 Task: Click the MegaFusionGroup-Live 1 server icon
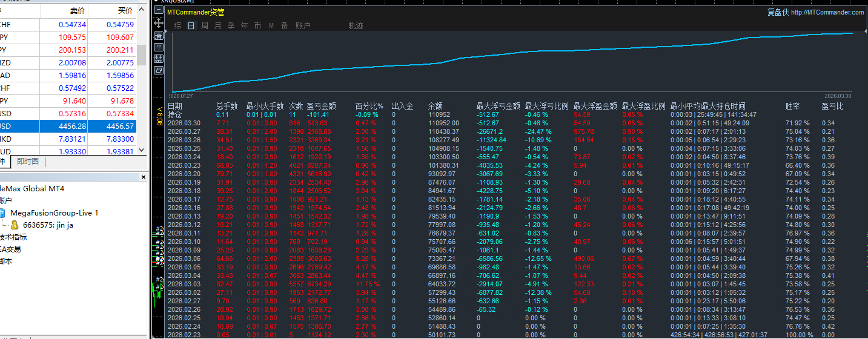click(2, 213)
